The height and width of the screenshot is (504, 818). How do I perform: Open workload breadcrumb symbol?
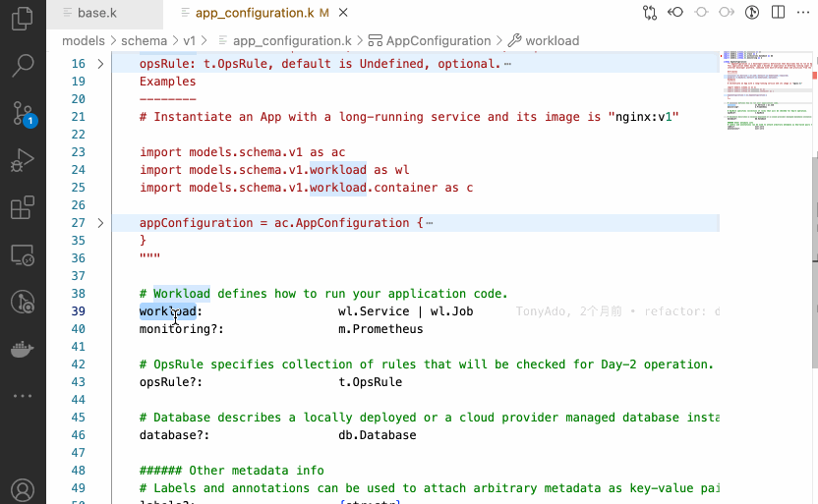click(552, 40)
